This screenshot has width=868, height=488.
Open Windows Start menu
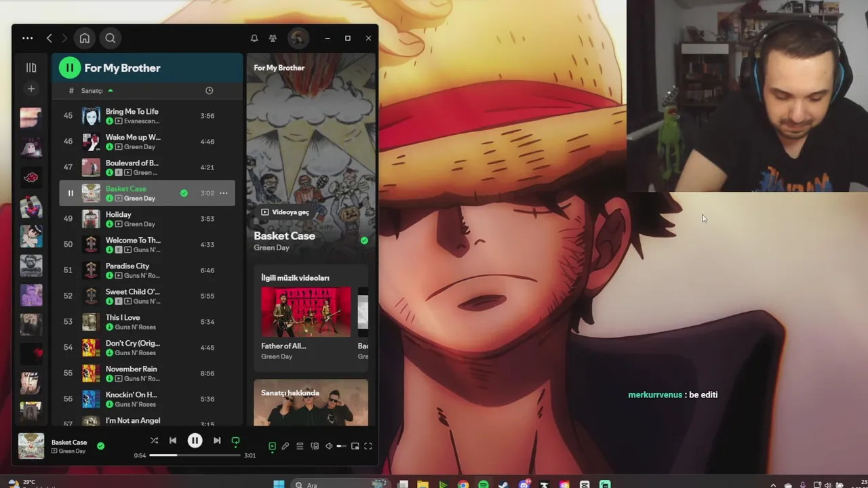click(x=279, y=484)
